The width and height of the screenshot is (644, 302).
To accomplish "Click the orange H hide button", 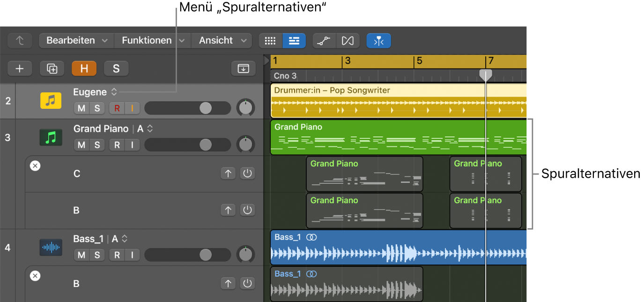I will [84, 68].
